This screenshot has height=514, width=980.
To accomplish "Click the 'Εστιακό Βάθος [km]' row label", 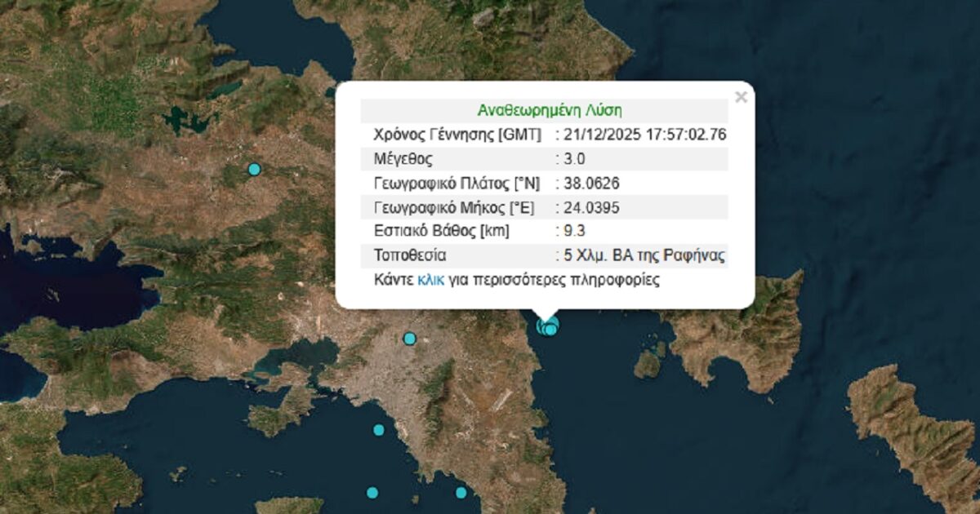I will (x=441, y=232).
